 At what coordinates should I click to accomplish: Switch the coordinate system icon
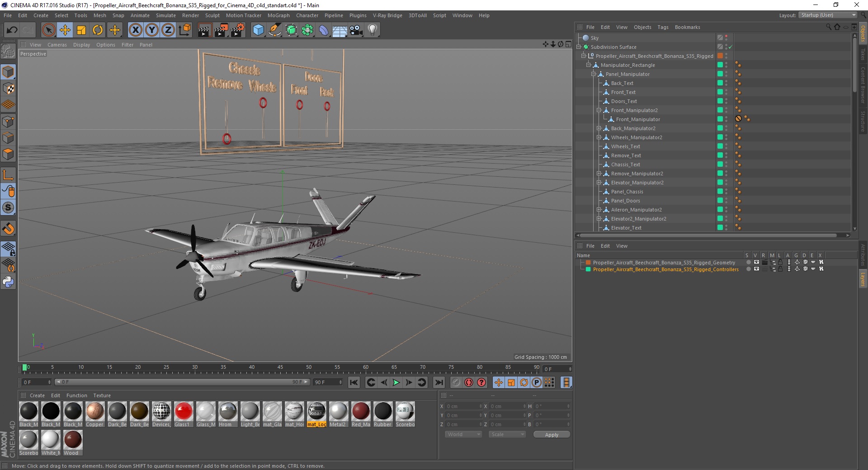(184, 30)
